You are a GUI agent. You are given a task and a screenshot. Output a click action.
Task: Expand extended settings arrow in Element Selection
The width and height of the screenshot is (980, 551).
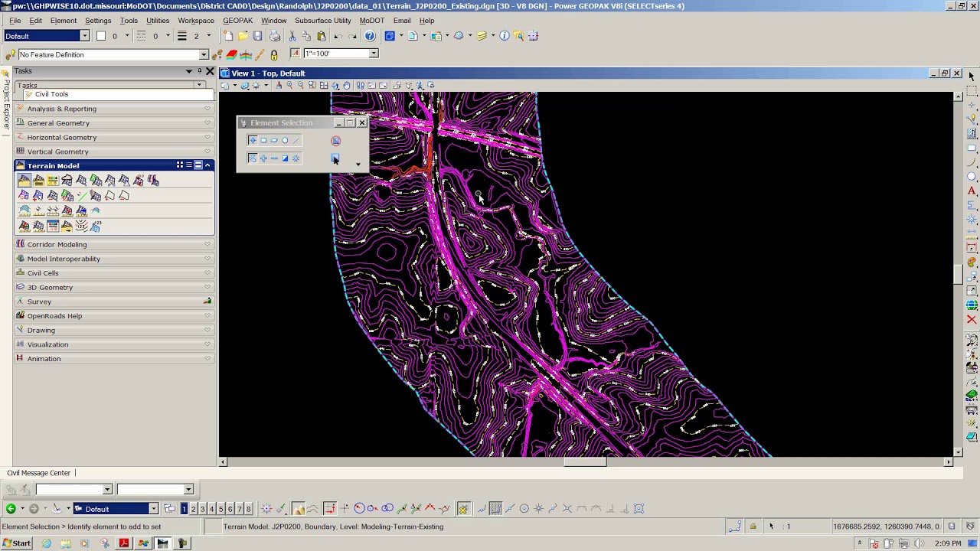358,164
